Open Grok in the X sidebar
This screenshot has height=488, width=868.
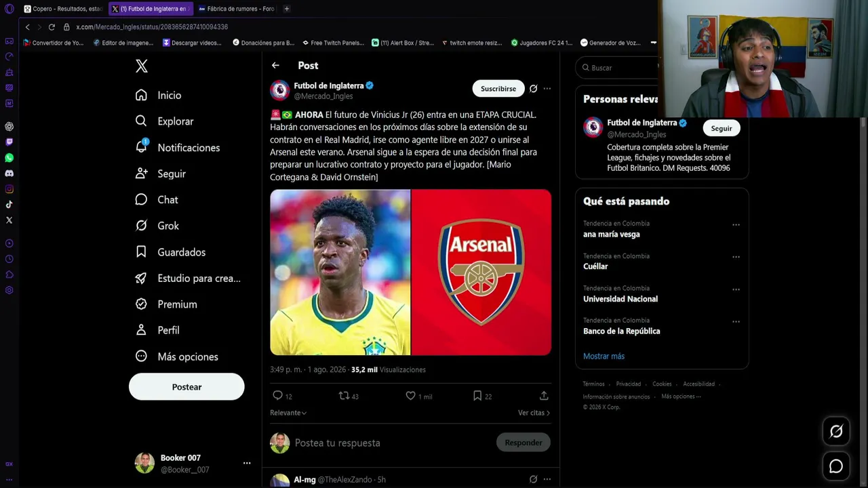(x=157, y=226)
